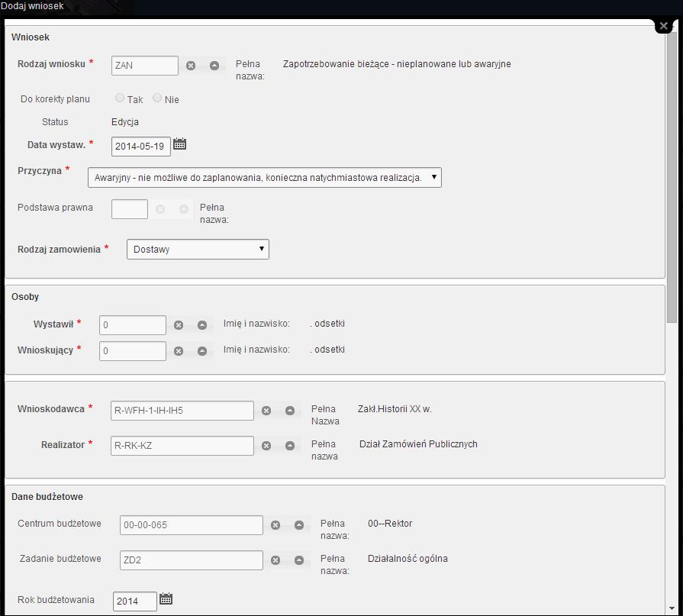Image resolution: width=683 pixels, height=616 pixels.
Task: Click the Wnioskodawca R-WFH-1-IH-IH5 field
Action: [x=182, y=411]
